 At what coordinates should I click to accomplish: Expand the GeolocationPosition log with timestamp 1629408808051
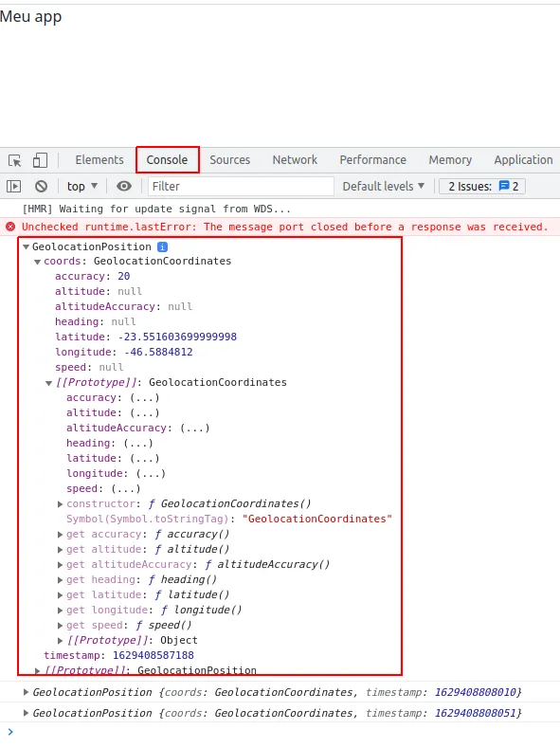coord(27,713)
